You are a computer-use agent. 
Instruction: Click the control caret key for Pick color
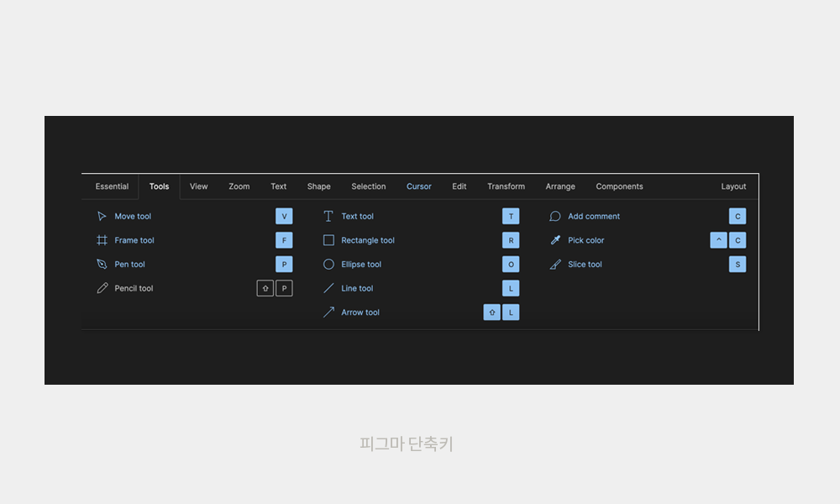coord(718,240)
